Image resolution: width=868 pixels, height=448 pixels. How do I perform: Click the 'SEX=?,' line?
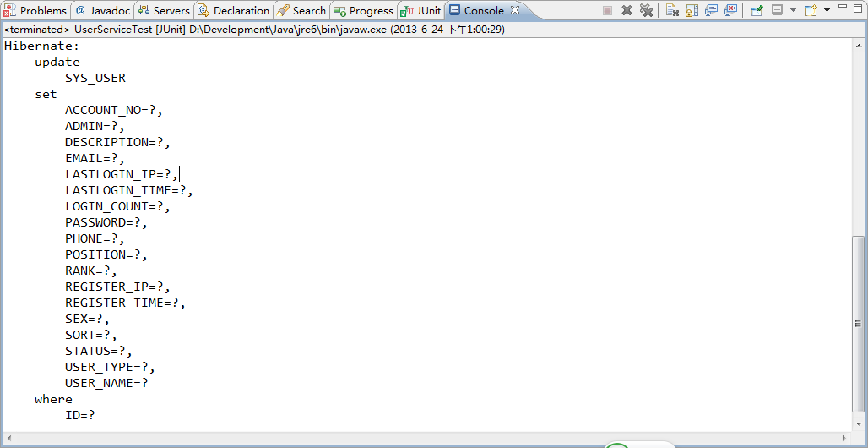pos(88,319)
